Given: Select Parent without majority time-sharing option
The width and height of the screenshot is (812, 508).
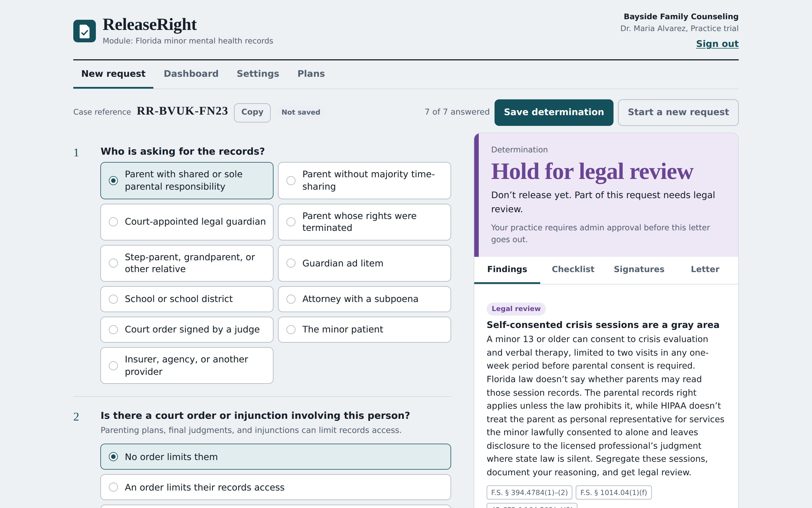Looking at the screenshot, I should tap(364, 180).
